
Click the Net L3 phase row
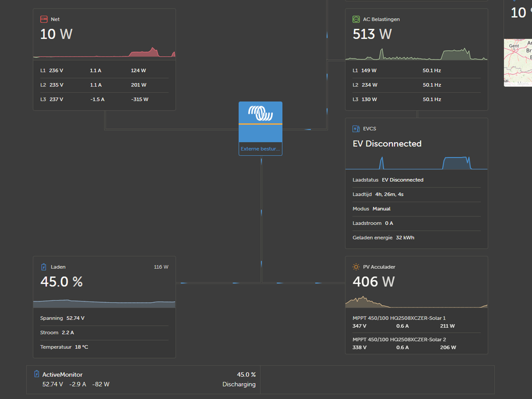[x=104, y=99]
